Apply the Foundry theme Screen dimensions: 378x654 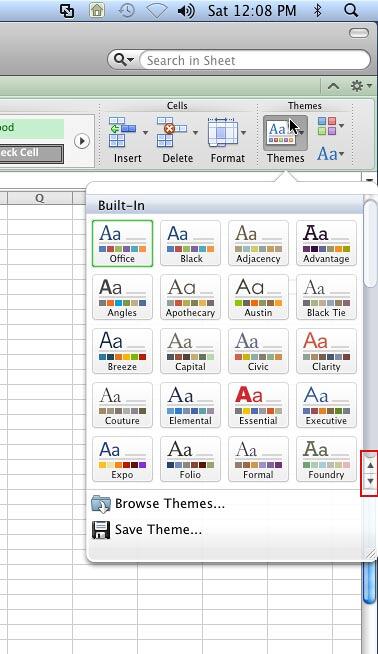(326, 459)
